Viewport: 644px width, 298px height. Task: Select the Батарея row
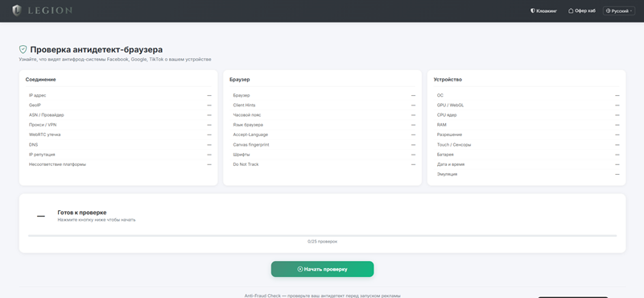526,155
